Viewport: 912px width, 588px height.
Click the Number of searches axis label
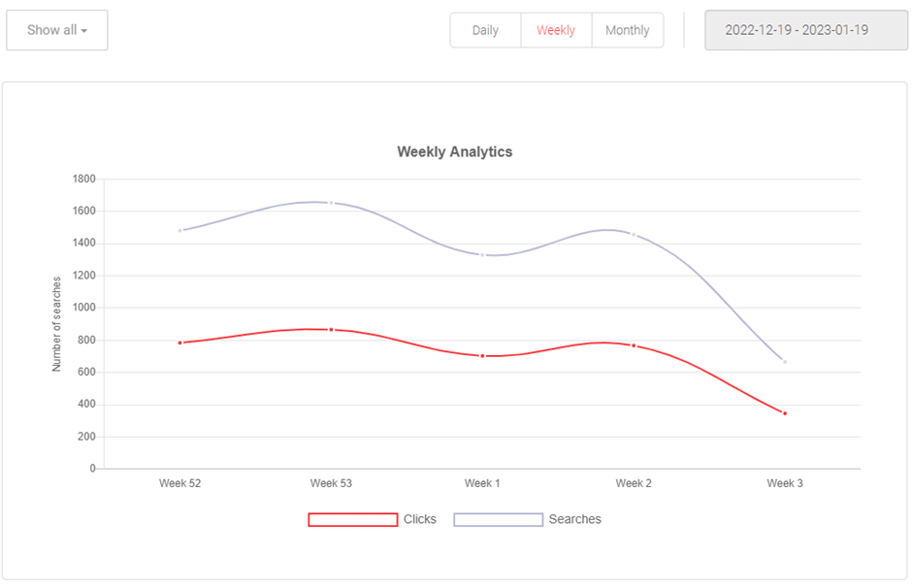coord(55,322)
